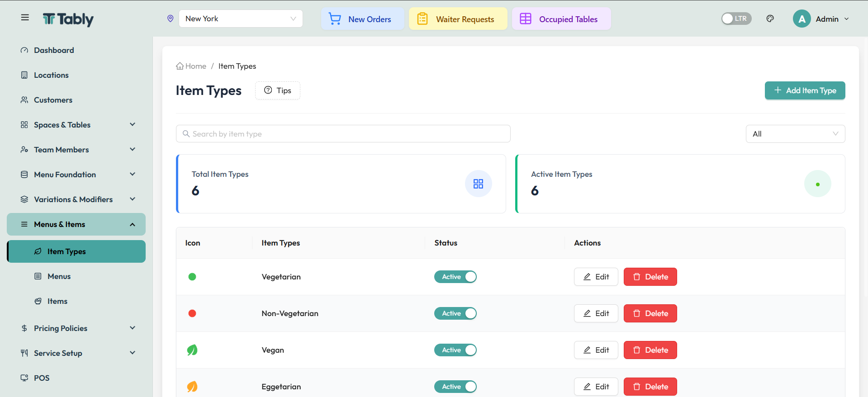Click the Add Item Type button

pos(805,90)
